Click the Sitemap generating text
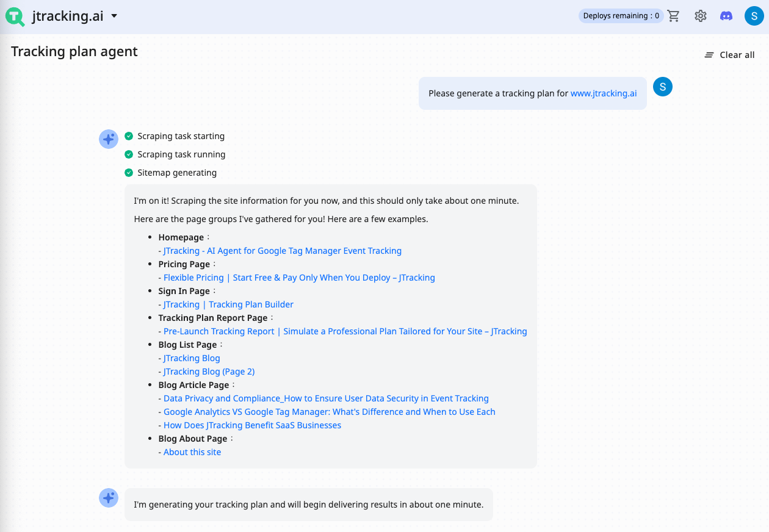This screenshot has height=532, width=769. [177, 173]
